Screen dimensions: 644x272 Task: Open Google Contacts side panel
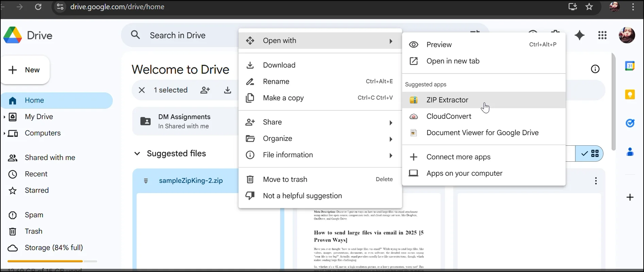[630, 152]
